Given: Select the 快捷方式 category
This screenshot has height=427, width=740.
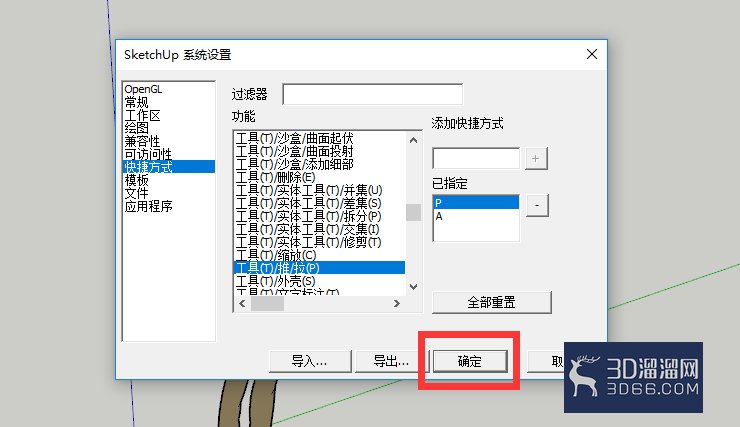Looking at the screenshot, I should pos(168,167).
